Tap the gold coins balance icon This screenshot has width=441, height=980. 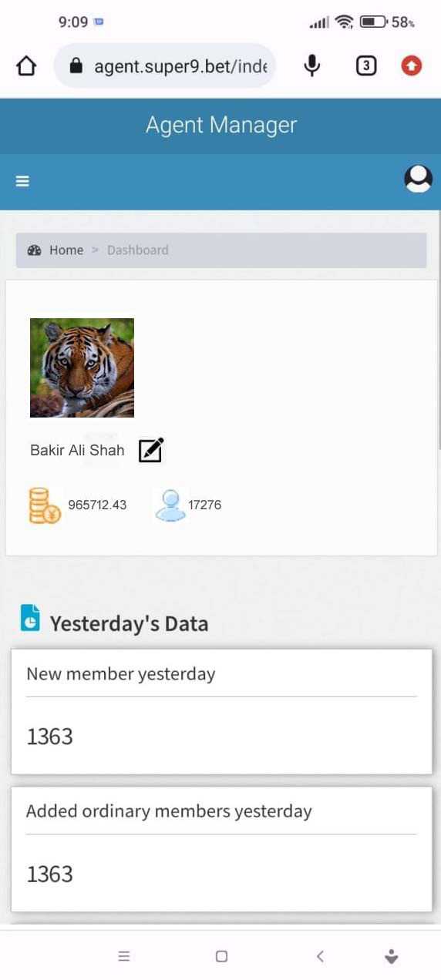tap(45, 505)
